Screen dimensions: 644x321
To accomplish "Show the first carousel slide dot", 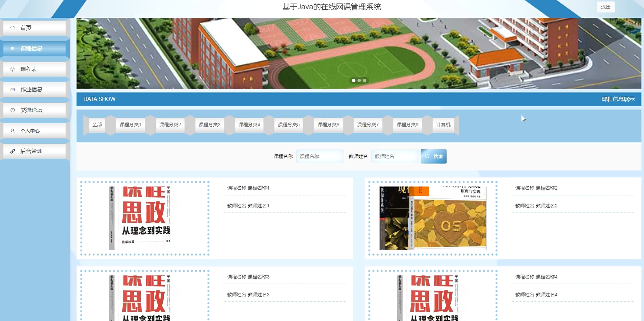I will (353, 81).
